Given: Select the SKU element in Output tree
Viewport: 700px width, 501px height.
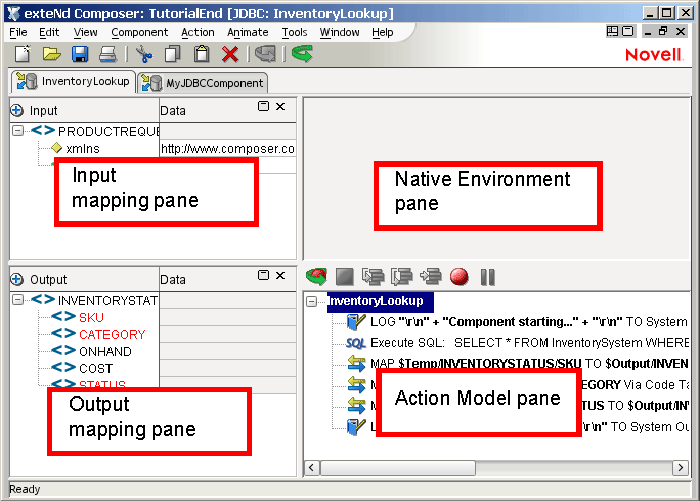Looking at the screenshot, I should point(91,317).
